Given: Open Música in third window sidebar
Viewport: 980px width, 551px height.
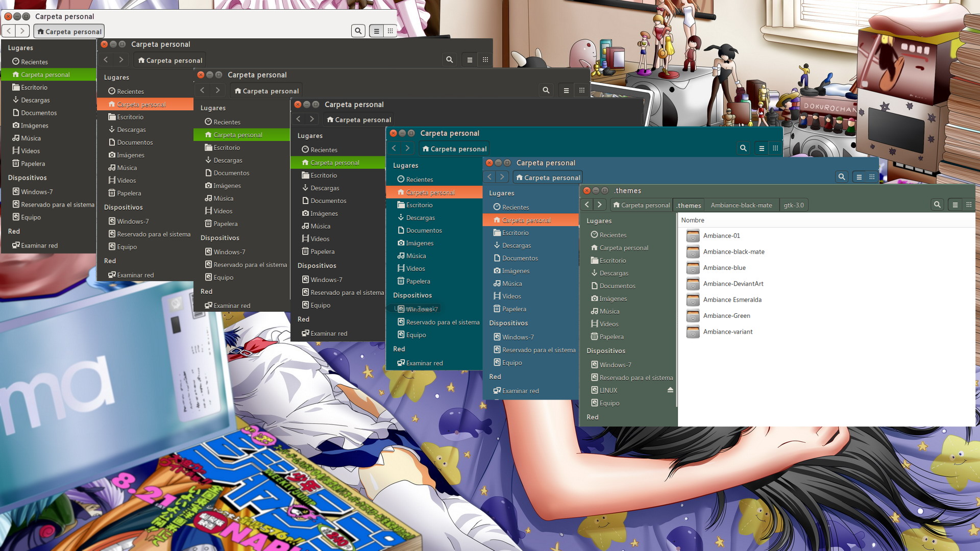Looking at the screenshot, I should coord(241,198).
